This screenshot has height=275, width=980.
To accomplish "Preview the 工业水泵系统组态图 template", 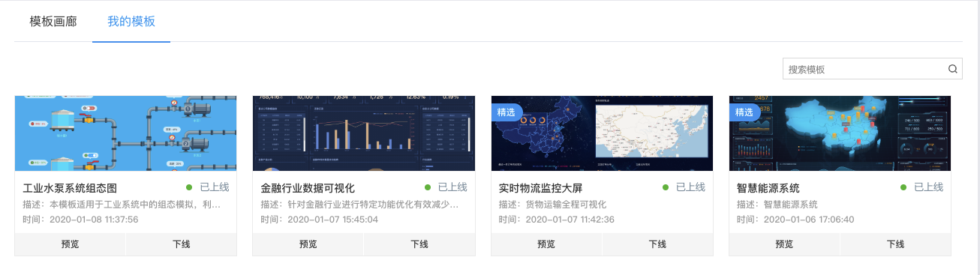I will pyautogui.click(x=71, y=244).
